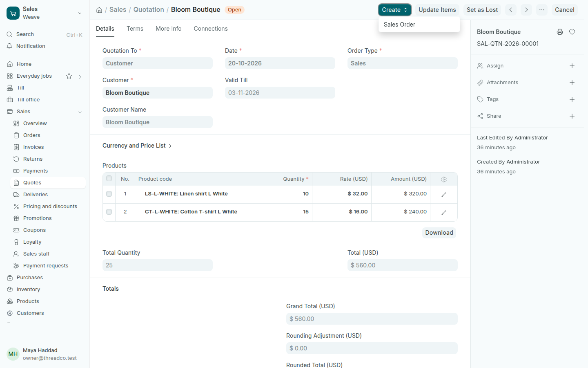Open Notification bell in sidebar

[31, 46]
